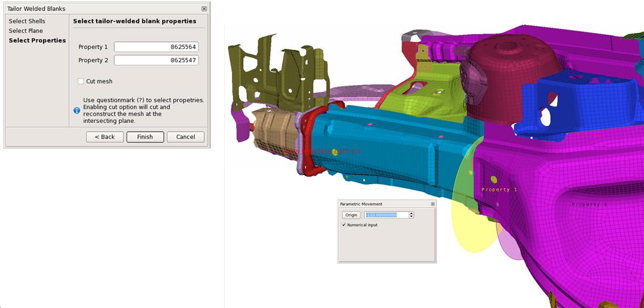Screen dimensions: 644x308
Task: Go to the Select Plane step
Action: tap(26, 31)
